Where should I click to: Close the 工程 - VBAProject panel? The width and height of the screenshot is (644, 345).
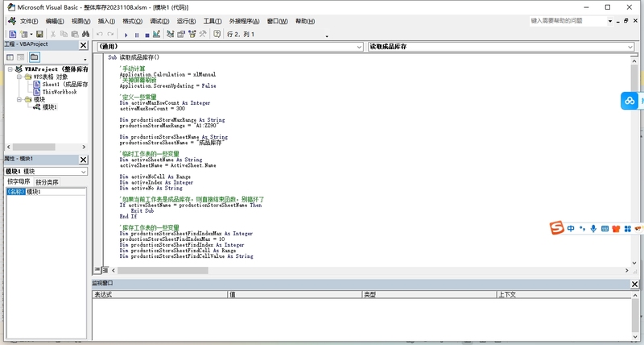(x=83, y=45)
